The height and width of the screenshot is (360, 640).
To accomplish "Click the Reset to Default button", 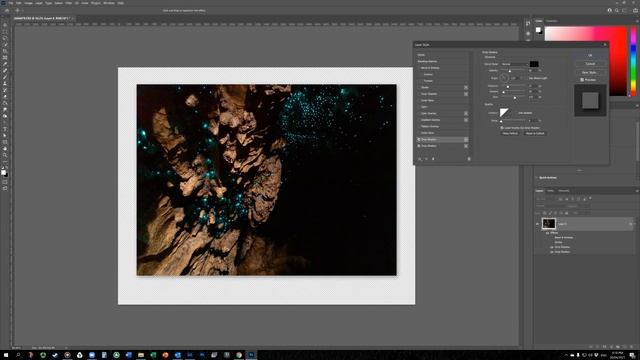I will pyautogui.click(x=535, y=133).
